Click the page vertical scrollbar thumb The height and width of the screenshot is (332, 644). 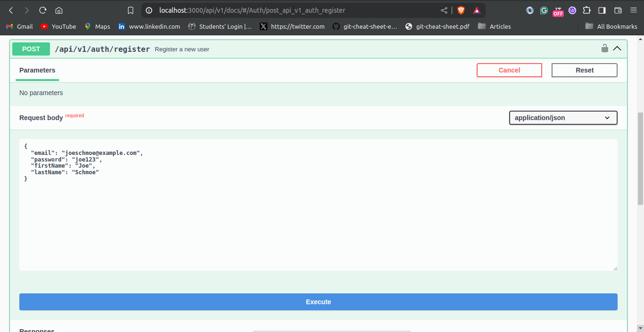click(x=640, y=159)
